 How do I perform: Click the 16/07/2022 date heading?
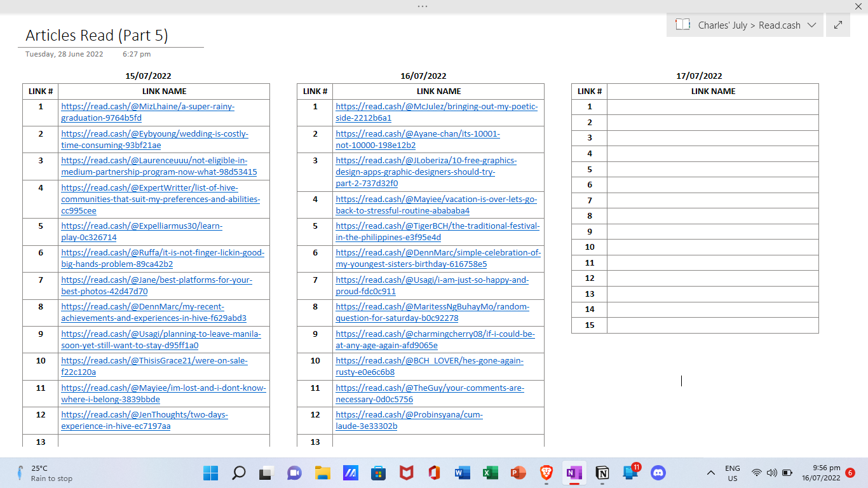tap(423, 76)
